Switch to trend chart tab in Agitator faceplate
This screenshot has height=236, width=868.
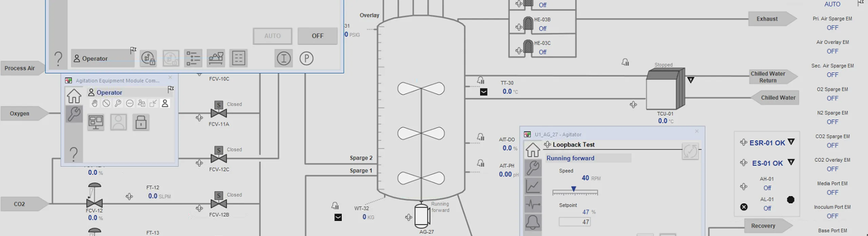click(533, 186)
